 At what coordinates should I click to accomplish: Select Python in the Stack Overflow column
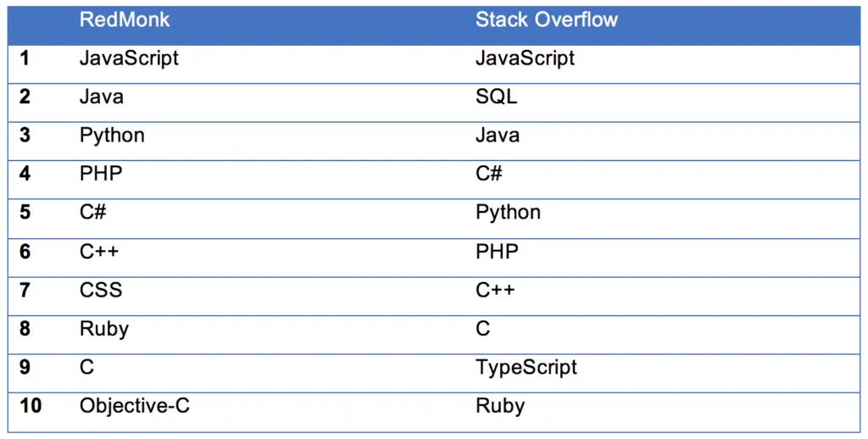[508, 213]
